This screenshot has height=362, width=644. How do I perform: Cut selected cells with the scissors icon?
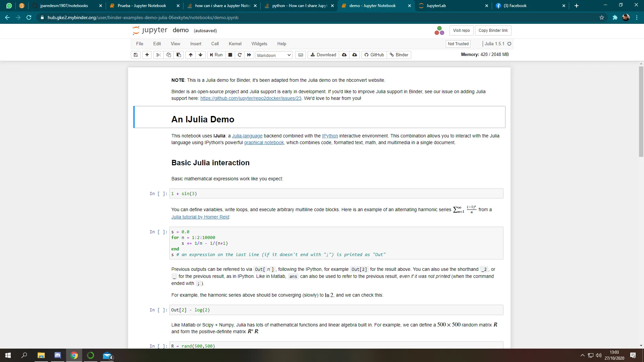tap(159, 55)
